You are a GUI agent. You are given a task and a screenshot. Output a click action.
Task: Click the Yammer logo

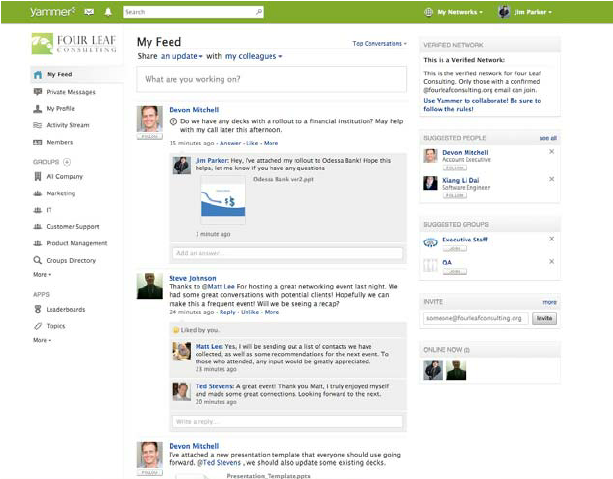point(52,12)
